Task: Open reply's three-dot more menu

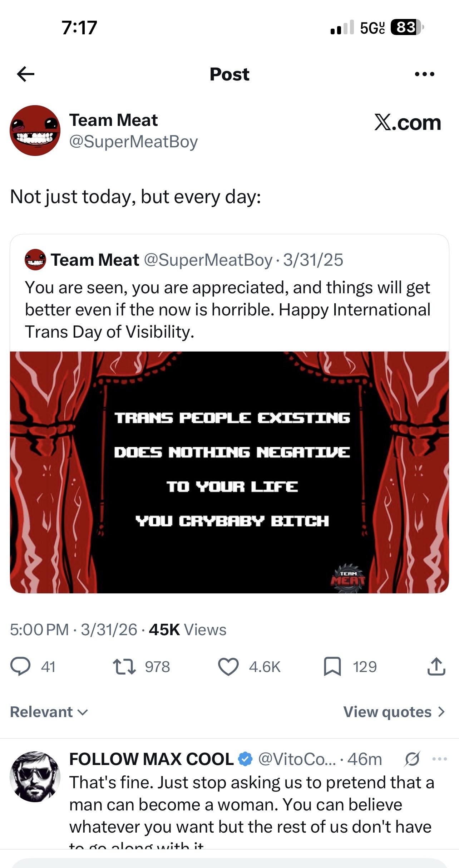Action: tap(439, 759)
